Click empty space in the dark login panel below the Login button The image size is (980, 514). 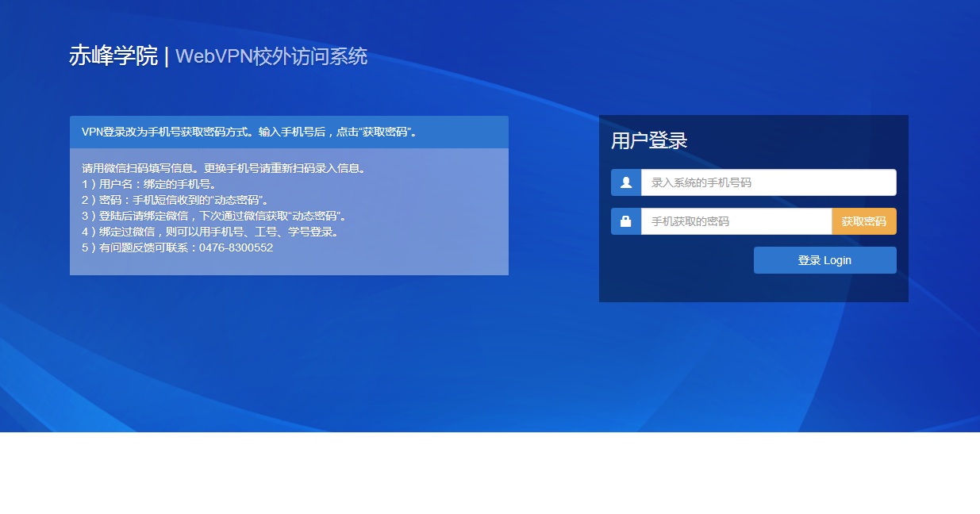point(753,288)
